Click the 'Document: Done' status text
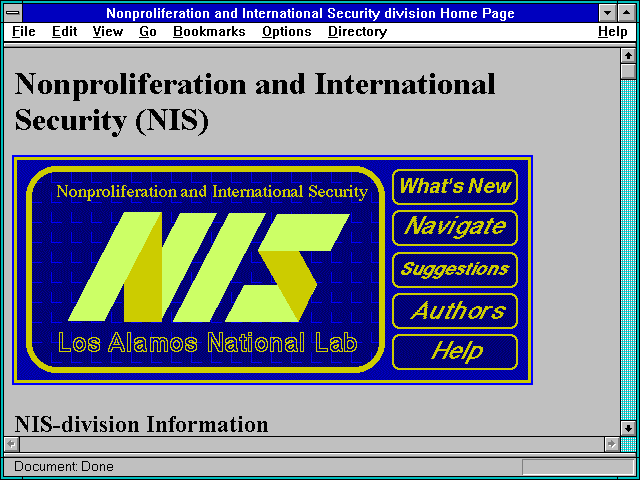The image size is (640, 480). (64, 466)
